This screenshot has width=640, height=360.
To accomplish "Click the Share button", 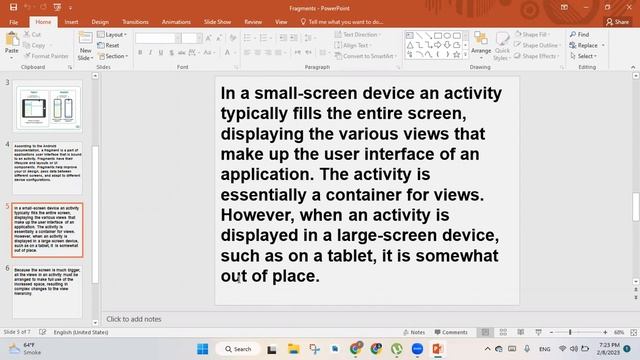I will tap(617, 22).
